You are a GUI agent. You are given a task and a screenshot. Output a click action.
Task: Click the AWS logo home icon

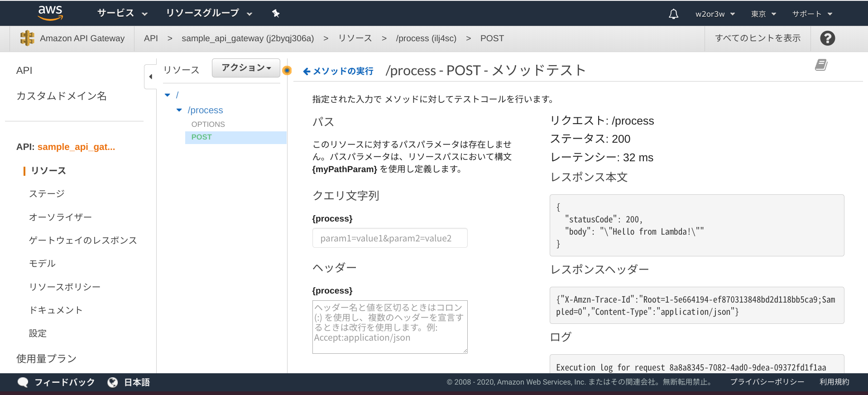[x=50, y=13]
